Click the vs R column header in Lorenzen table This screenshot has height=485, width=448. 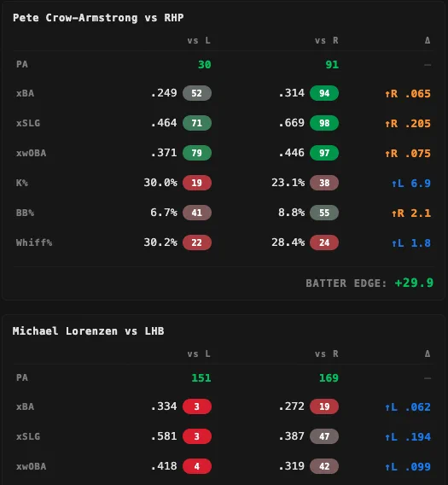(327, 354)
